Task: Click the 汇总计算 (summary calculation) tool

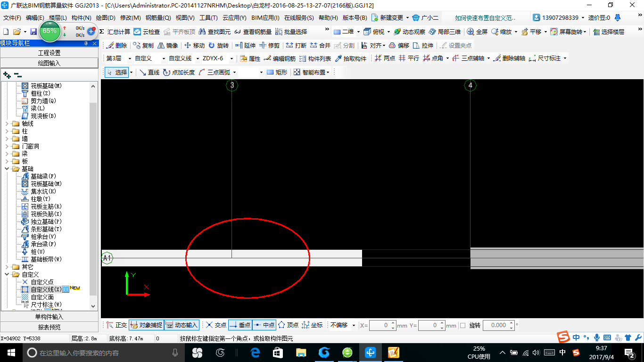Action: pyautogui.click(x=115, y=32)
